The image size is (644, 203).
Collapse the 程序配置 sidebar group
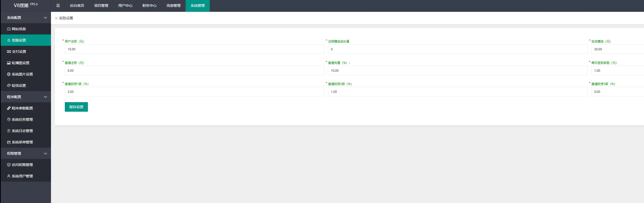tap(45, 97)
